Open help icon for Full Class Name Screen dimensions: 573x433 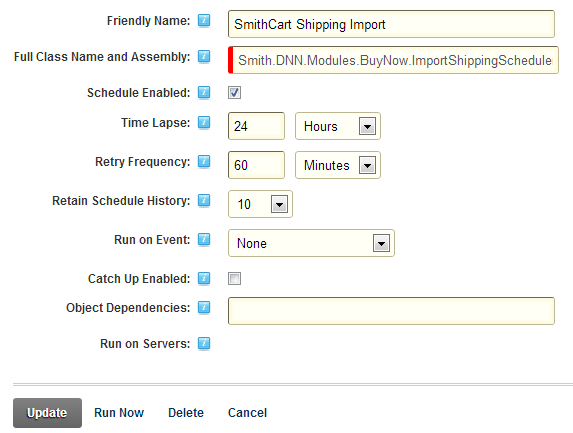coord(204,57)
